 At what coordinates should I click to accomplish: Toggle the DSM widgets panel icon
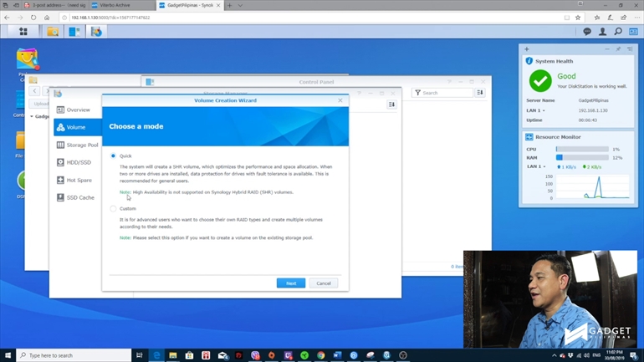pyautogui.click(x=633, y=32)
